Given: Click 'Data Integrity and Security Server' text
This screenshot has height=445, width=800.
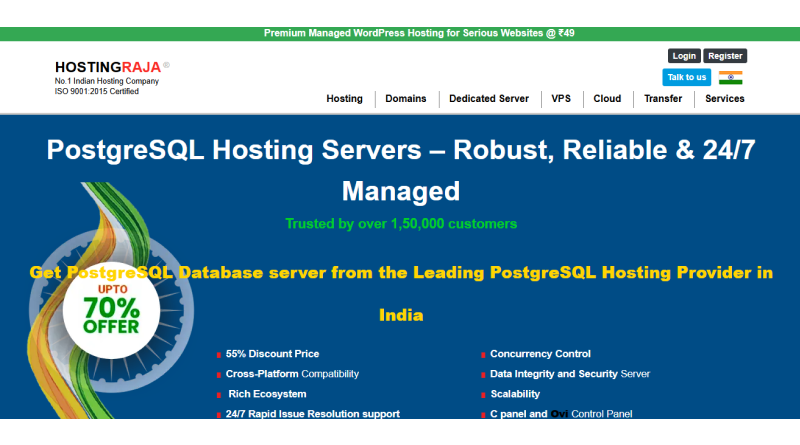Looking at the screenshot, I should tap(570, 374).
